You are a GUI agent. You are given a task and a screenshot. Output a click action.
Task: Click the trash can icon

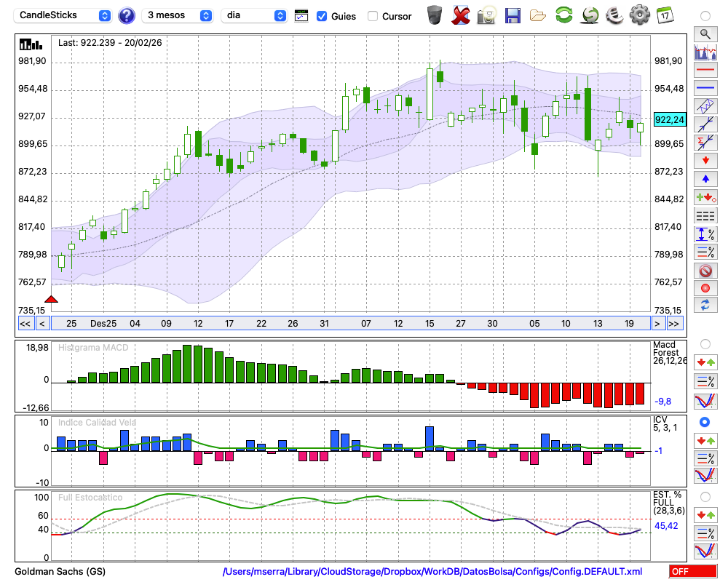(x=435, y=15)
